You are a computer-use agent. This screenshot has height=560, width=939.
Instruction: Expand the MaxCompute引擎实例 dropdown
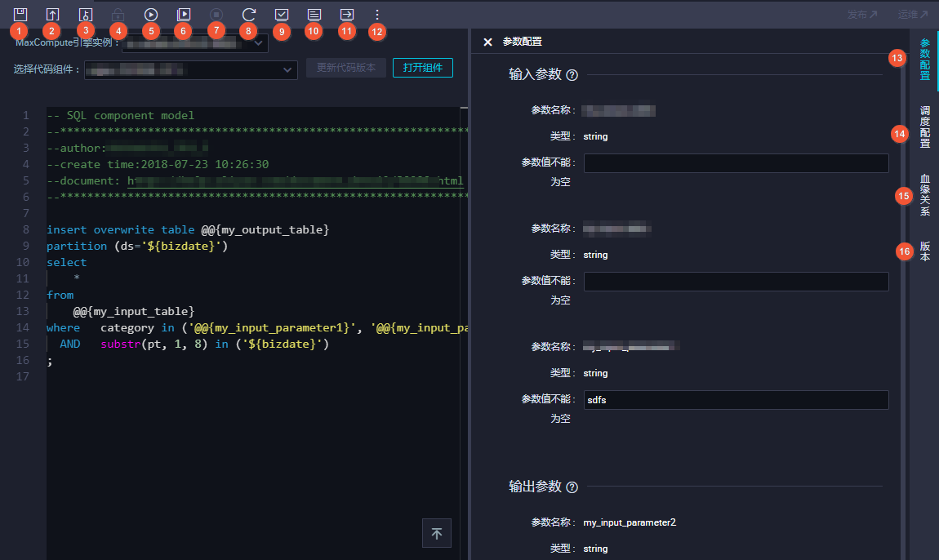point(195,43)
